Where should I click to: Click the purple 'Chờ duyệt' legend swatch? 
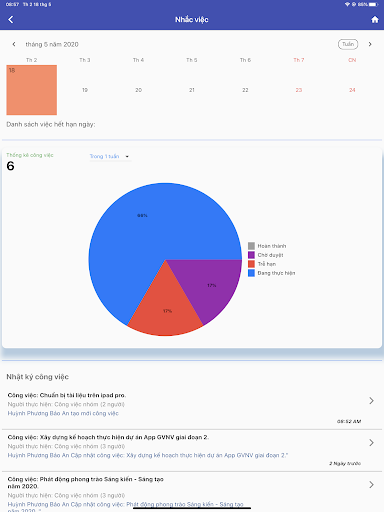(251, 255)
